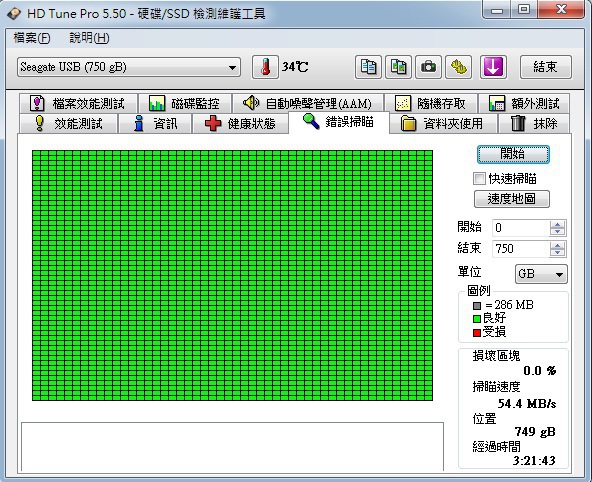The image size is (592, 482).
Task: Click the 開始 start scan button
Action: (513, 154)
